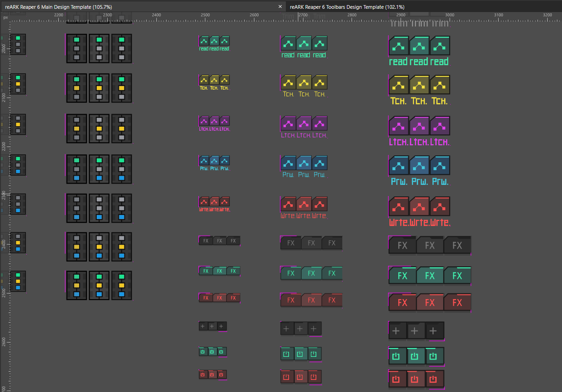Click middle large red 'Wrte.' text label
This screenshot has width=562, height=392.
click(x=419, y=222)
